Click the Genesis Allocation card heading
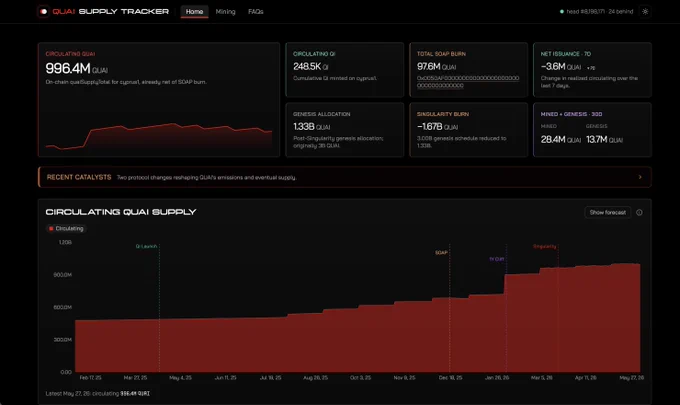 pos(321,114)
